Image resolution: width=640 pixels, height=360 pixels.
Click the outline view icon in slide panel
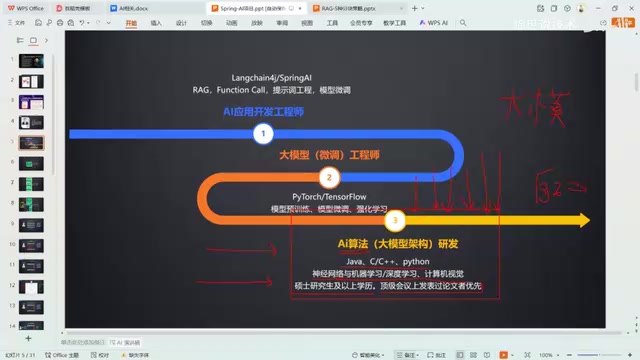[x=20, y=40]
